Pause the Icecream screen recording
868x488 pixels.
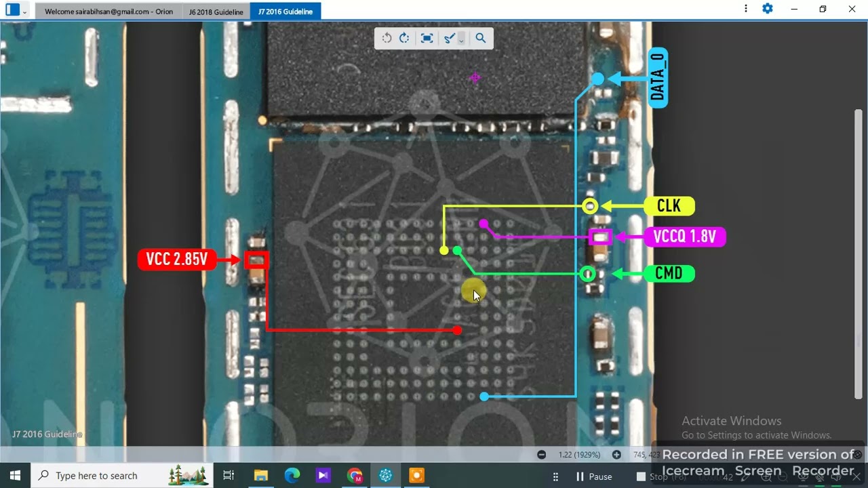(x=593, y=476)
